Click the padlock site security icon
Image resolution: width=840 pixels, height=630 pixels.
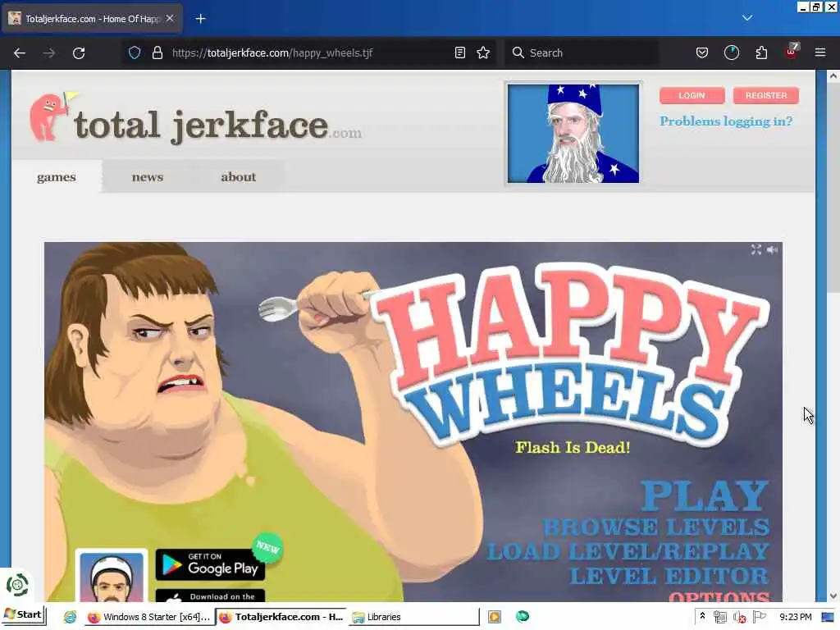[157, 52]
